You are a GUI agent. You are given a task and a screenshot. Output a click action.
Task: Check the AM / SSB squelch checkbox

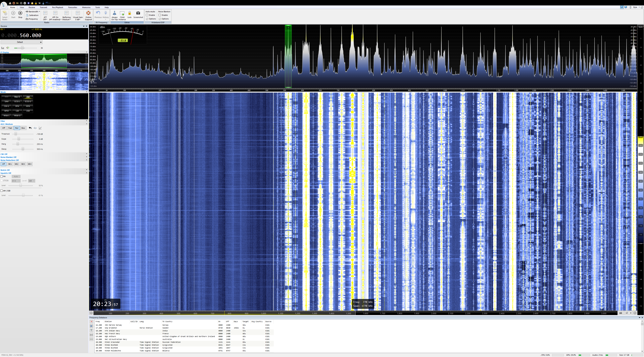pos(2,191)
